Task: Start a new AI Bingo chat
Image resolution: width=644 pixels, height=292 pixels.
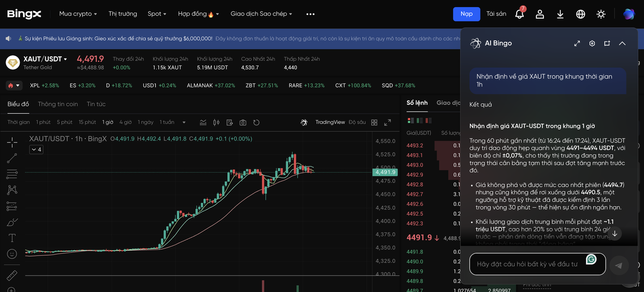Action: (607, 43)
